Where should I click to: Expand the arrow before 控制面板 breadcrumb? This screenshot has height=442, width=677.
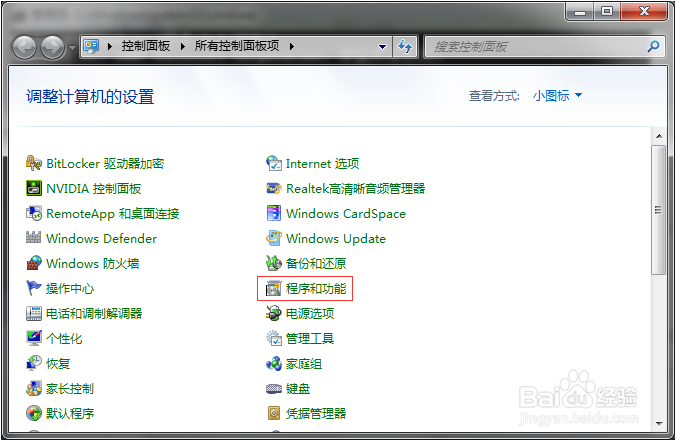pos(110,46)
